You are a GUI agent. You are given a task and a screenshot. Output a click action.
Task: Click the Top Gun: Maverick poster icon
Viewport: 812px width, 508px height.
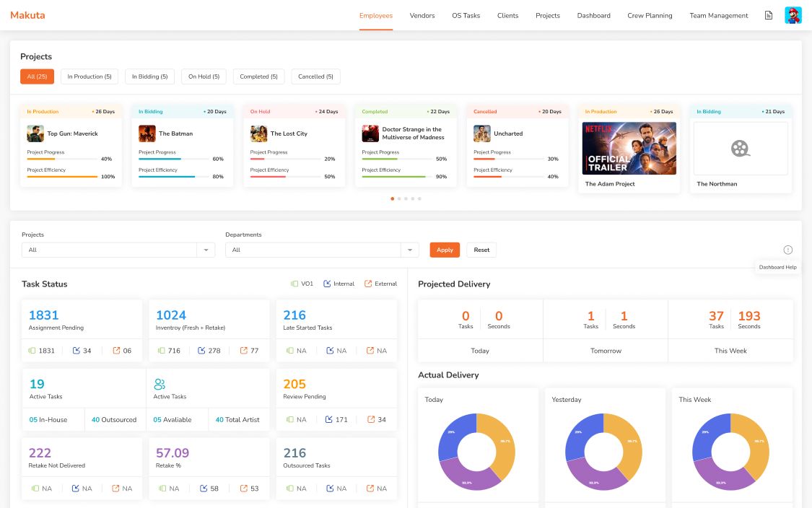(x=35, y=133)
